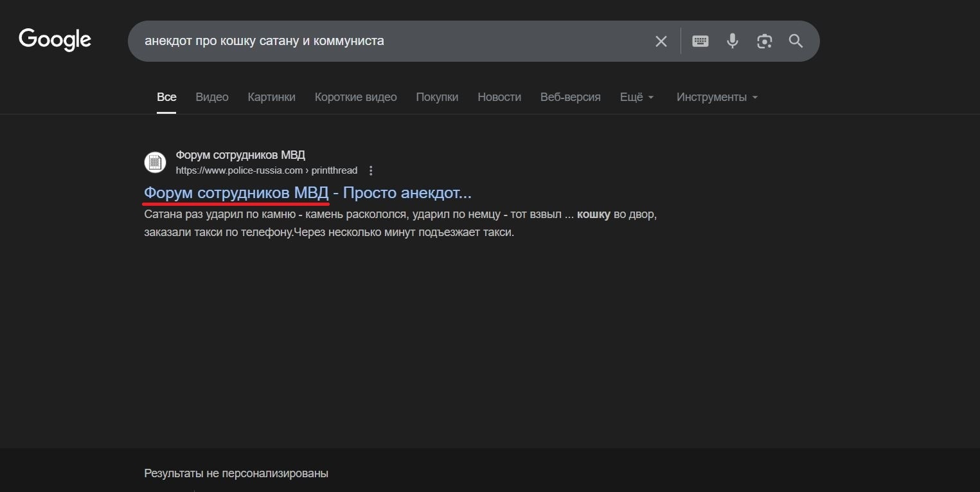
Task: Clear the search query with X
Action: point(661,41)
